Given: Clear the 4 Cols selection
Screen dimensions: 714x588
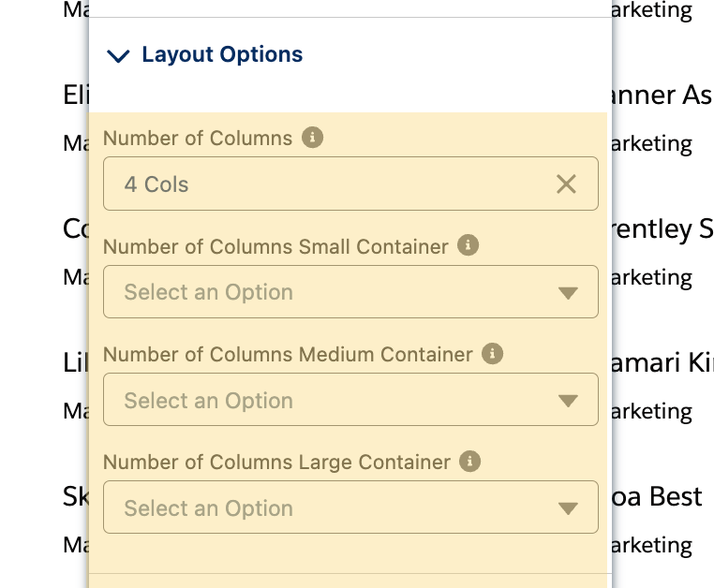Looking at the screenshot, I should pos(566,184).
